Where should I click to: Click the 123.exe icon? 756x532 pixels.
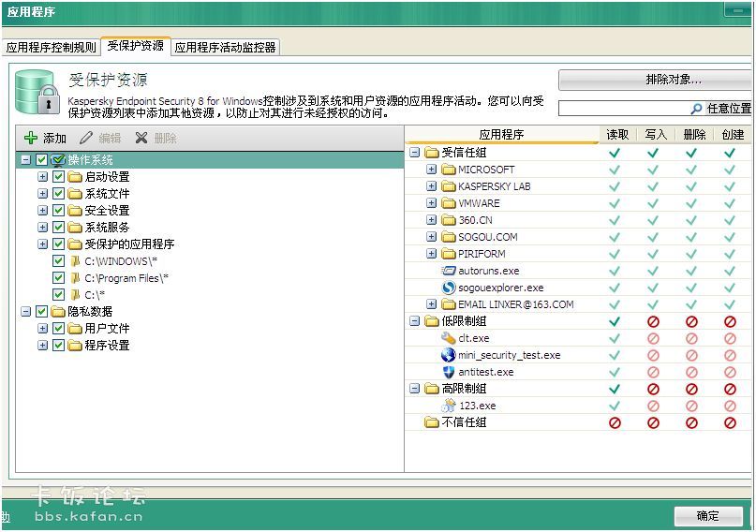pyautogui.click(x=449, y=406)
